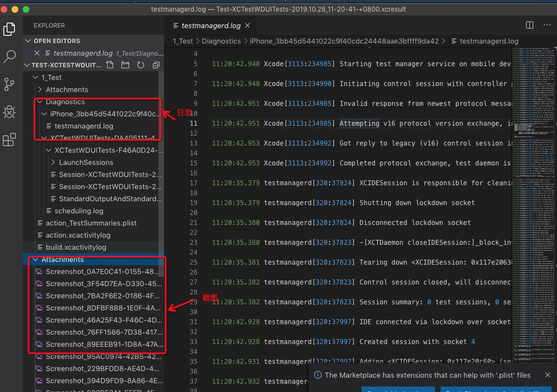Refresh the explorer file tree
The width and height of the screenshot is (557, 392).
coord(141,65)
